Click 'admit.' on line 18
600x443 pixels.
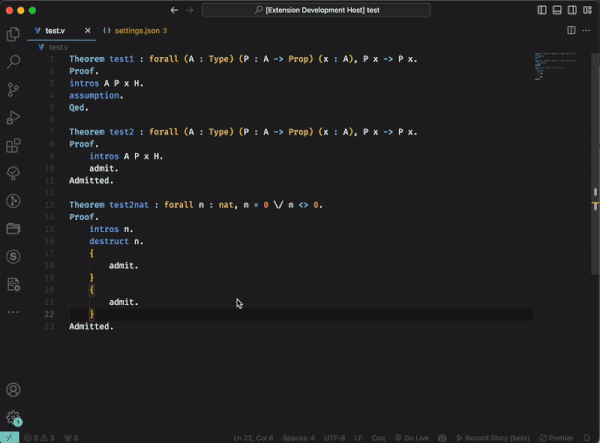click(x=124, y=265)
